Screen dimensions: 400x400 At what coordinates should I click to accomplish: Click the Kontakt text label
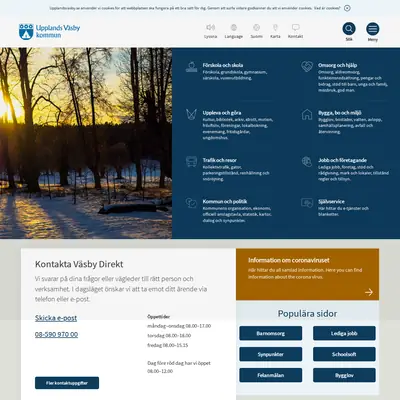pyautogui.click(x=295, y=36)
